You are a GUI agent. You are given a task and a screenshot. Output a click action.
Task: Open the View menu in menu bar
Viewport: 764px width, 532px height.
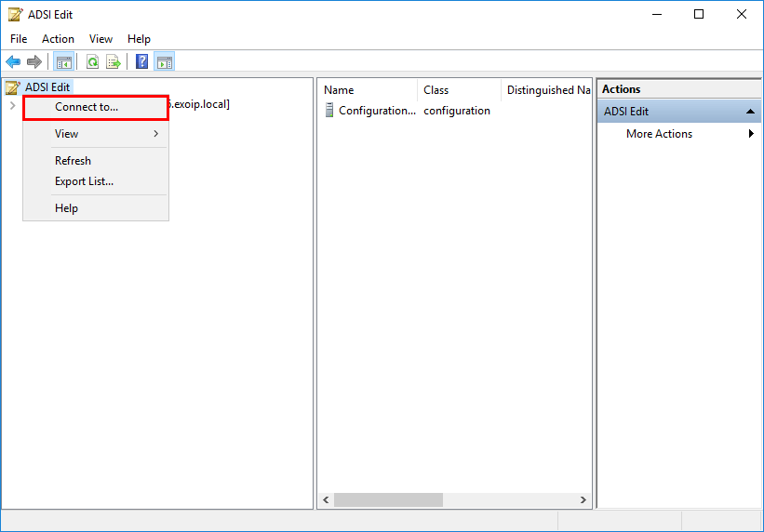(101, 39)
